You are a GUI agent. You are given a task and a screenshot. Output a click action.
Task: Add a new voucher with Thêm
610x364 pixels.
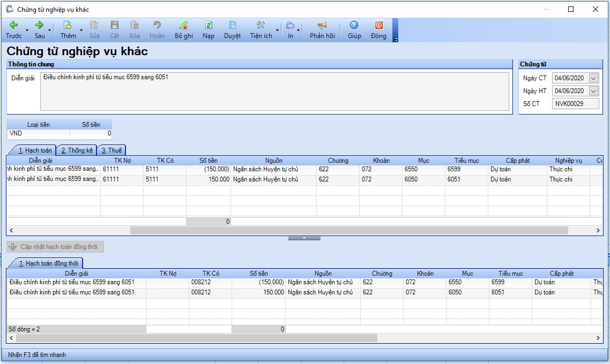[68, 29]
